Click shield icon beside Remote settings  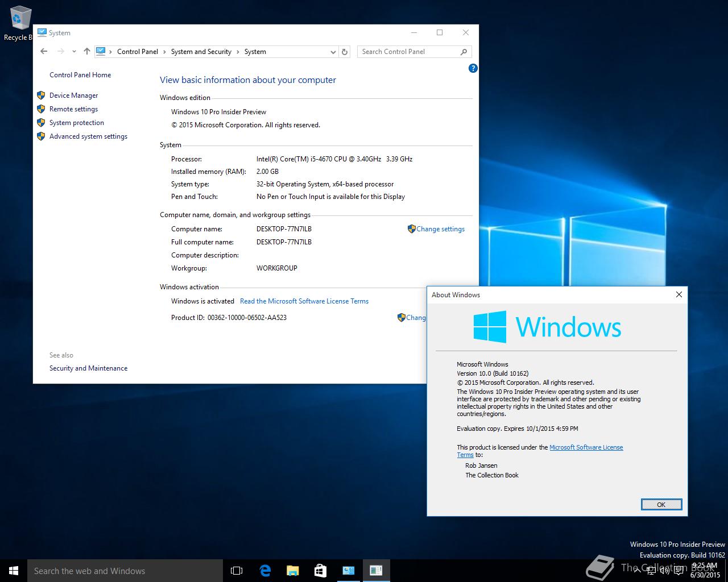[41, 109]
